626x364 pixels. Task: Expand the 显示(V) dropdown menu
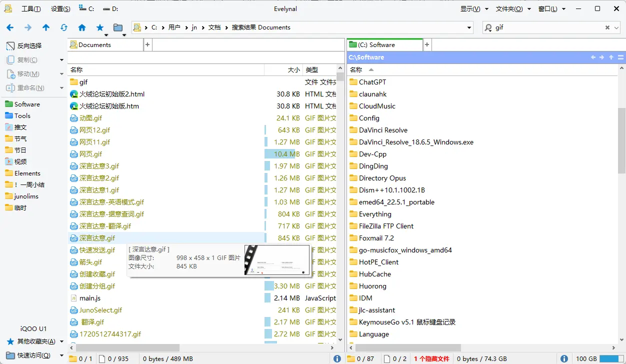coord(470,8)
